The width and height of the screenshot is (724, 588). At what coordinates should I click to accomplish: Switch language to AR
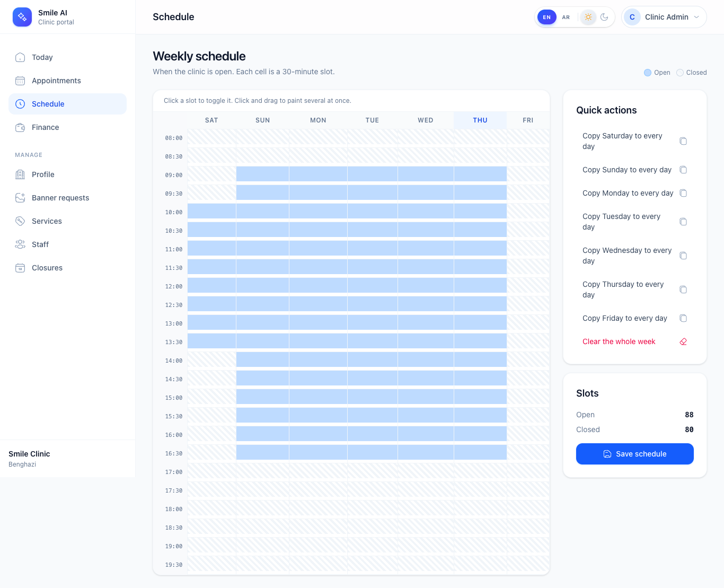coord(566,17)
